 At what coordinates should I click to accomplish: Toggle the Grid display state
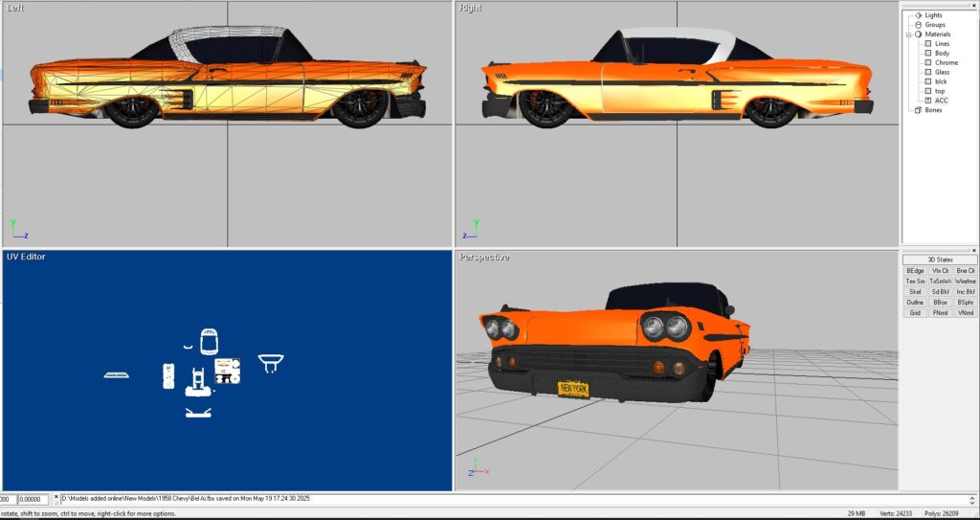(915, 313)
